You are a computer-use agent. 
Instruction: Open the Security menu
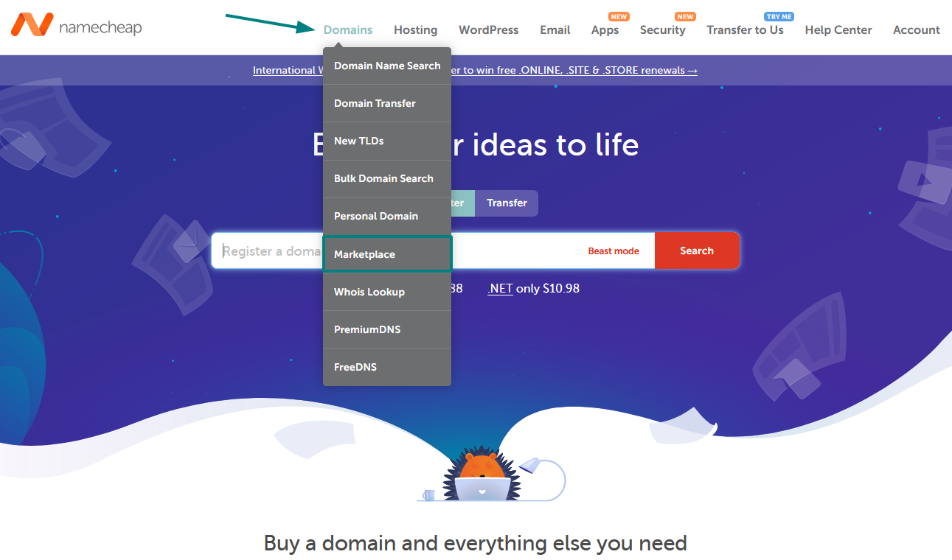tap(662, 30)
